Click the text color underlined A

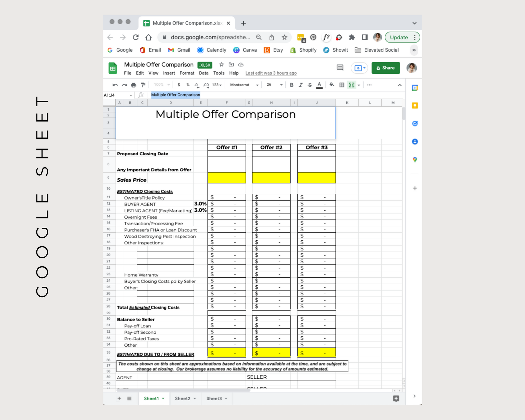319,85
